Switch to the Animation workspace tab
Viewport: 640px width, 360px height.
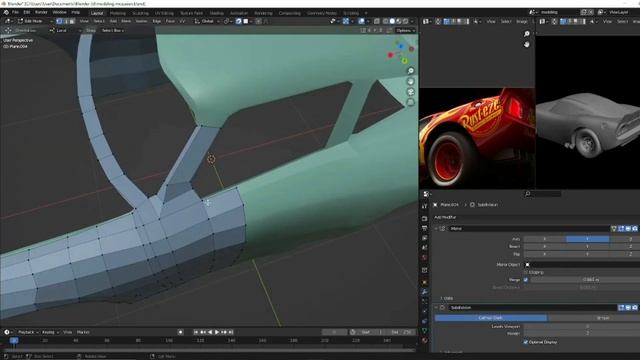coord(239,13)
